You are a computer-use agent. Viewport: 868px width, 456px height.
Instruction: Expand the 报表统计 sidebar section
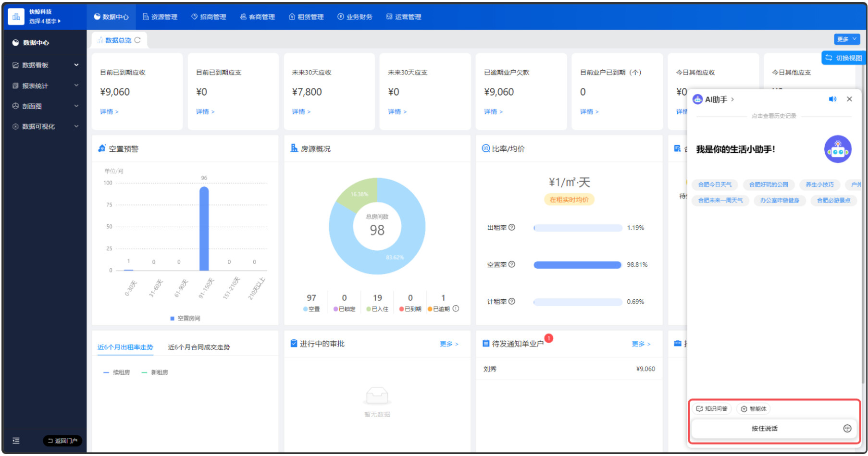point(45,86)
